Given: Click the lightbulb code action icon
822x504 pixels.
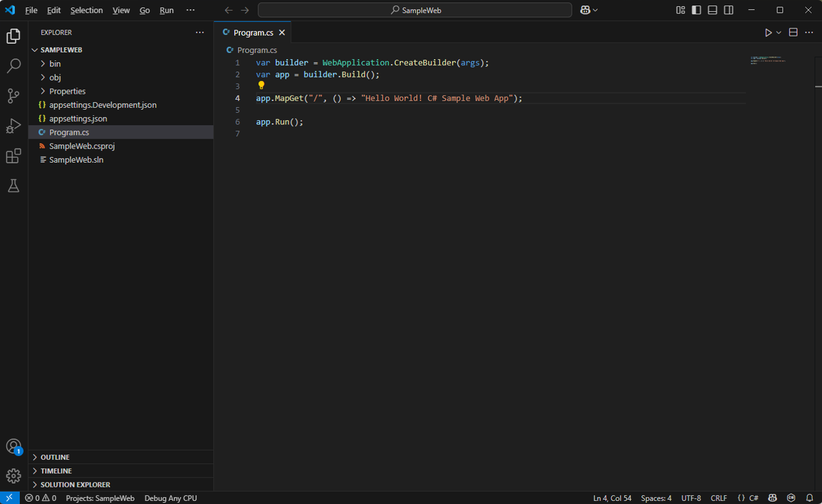Looking at the screenshot, I should (261, 86).
